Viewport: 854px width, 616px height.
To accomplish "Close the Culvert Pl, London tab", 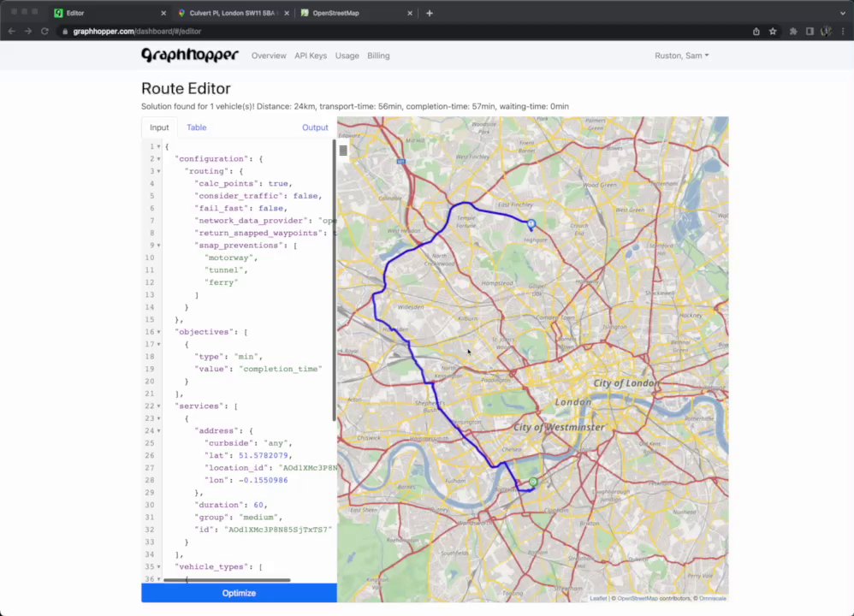I will pyautogui.click(x=287, y=13).
